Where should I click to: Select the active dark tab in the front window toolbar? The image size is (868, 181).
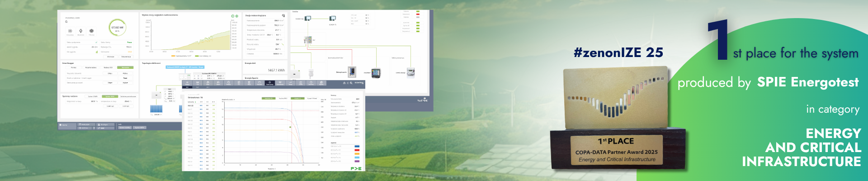click(x=270, y=83)
